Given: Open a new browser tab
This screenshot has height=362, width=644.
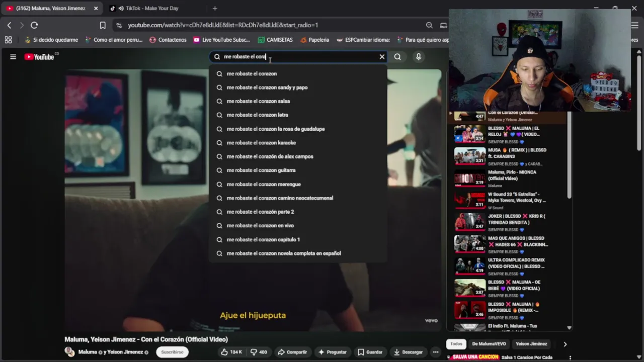Looking at the screenshot, I should pyautogui.click(x=215, y=8).
